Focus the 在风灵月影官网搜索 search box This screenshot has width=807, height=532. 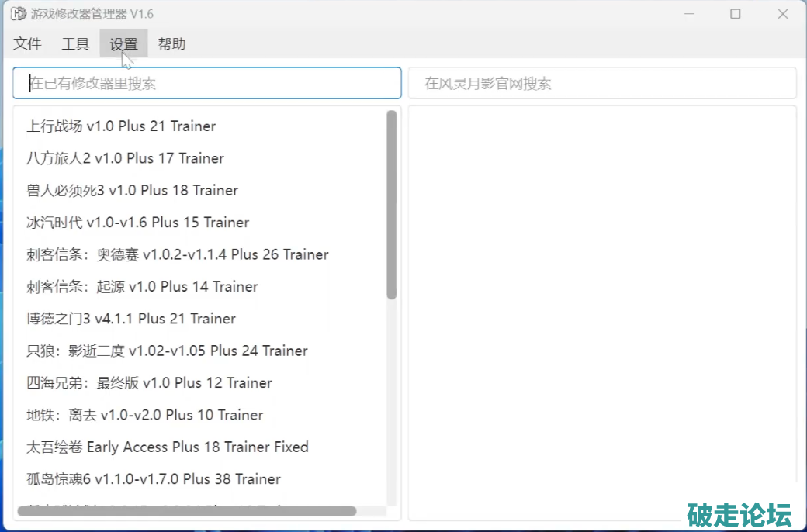pyautogui.click(x=602, y=84)
